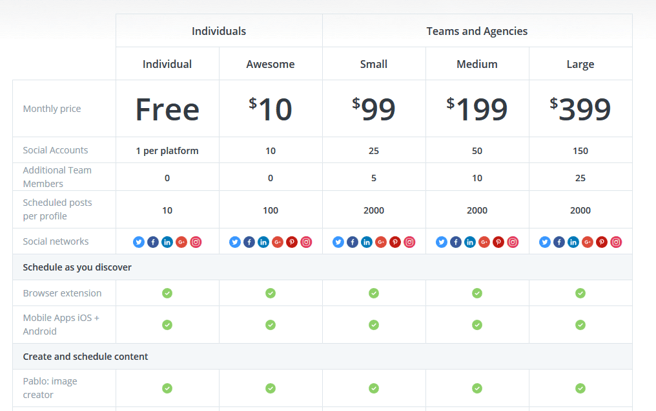Click the Schedule as you discover section row
The height and width of the screenshot is (411, 656).
pos(322,267)
